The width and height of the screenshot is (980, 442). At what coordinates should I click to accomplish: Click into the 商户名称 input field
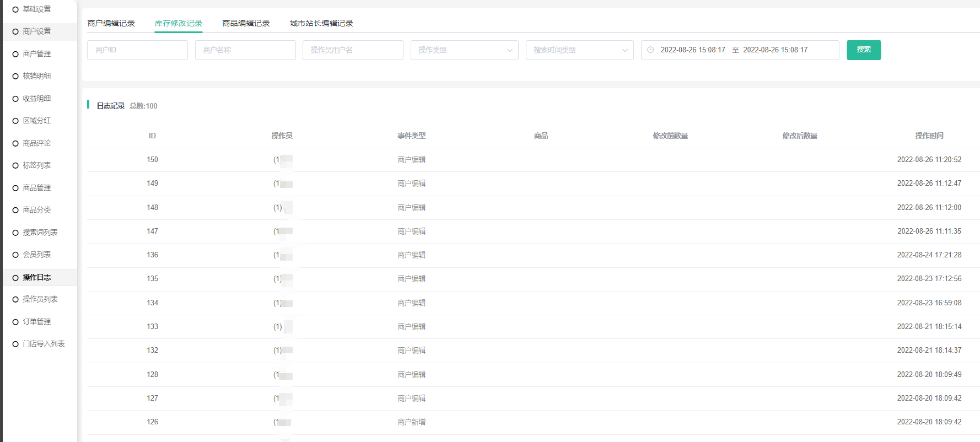point(245,50)
